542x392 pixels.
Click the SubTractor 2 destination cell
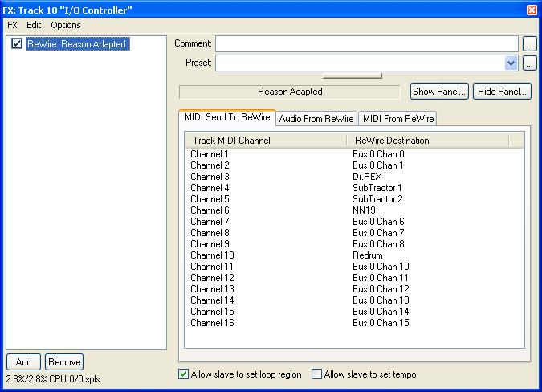click(377, 199)
